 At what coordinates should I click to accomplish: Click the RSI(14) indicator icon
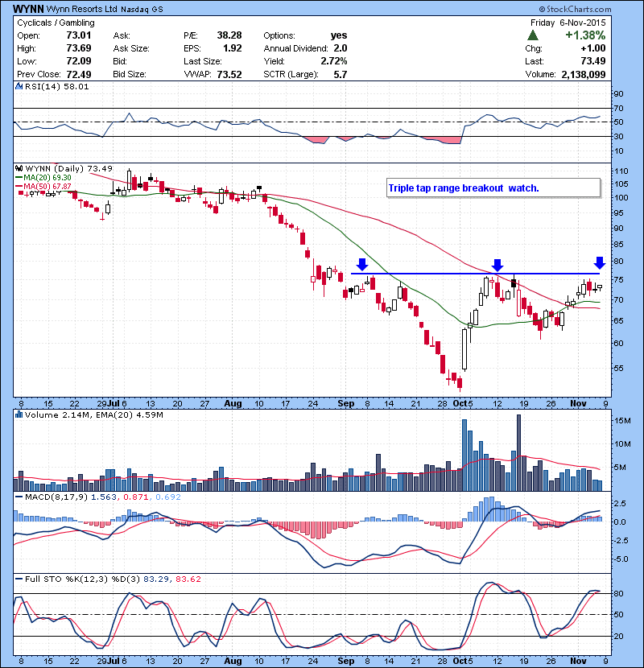click(19, 86)
